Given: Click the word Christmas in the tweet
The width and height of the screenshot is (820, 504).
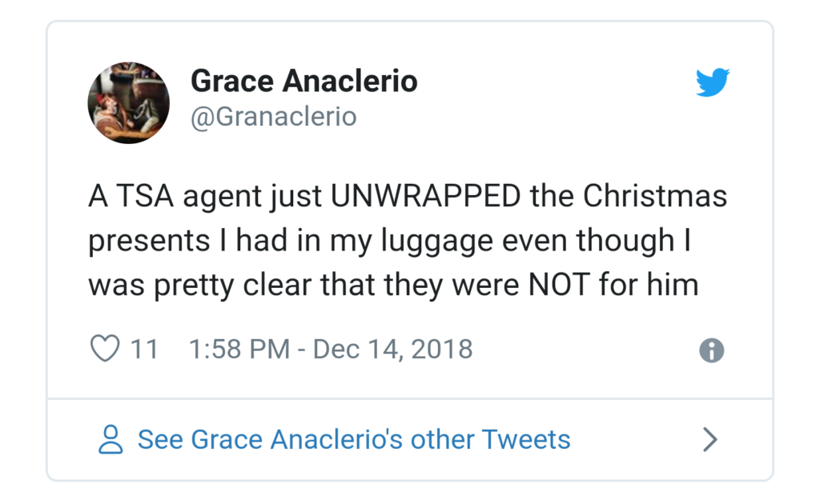Looking at the screenshot, I should (655, 196).
